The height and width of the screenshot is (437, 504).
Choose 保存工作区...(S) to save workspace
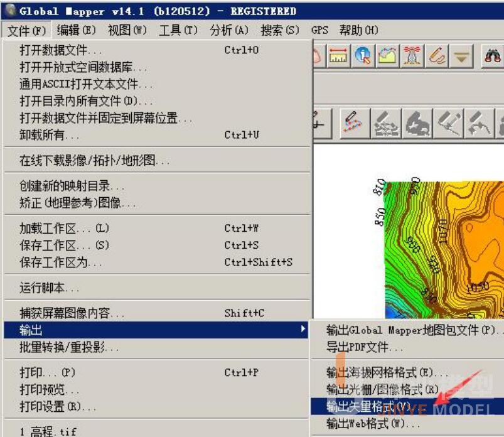tap(157, 245)
